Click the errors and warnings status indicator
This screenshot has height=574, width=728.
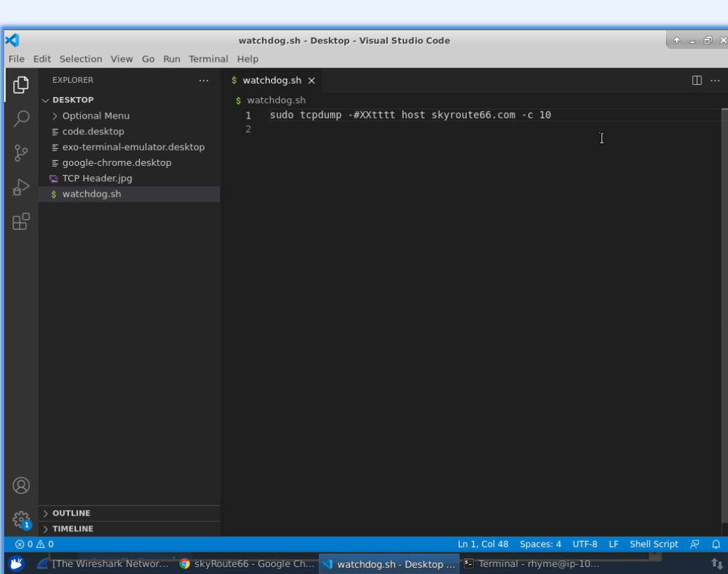click(x=34, y=544)
